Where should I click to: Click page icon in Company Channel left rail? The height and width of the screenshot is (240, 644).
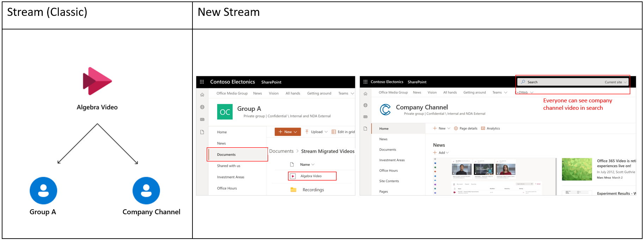[366, 128]
